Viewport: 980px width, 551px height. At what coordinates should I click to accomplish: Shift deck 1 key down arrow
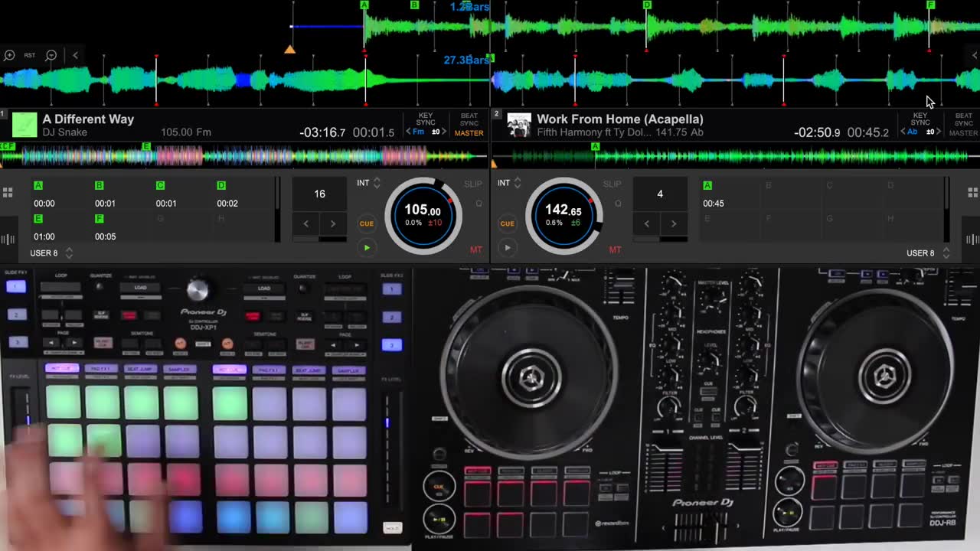[410, 132]
